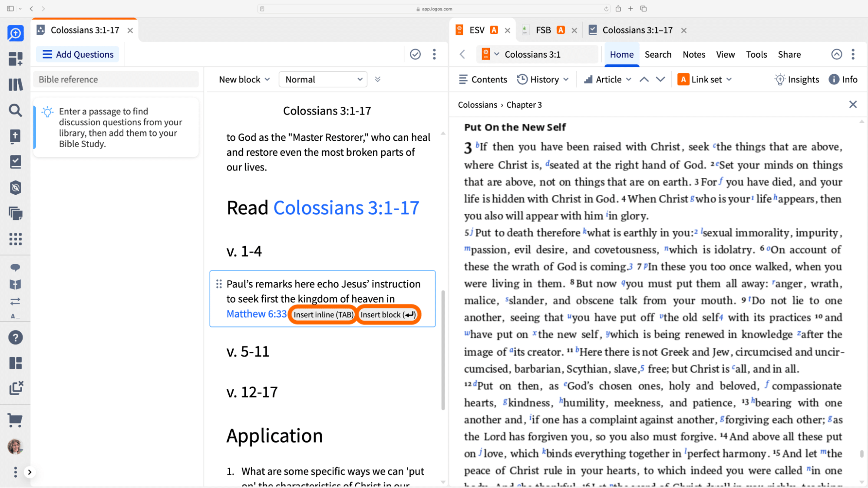Expand the left sidebar with the arrow button
This screenshot has width=868, height=488.
[x=30, y=472]
